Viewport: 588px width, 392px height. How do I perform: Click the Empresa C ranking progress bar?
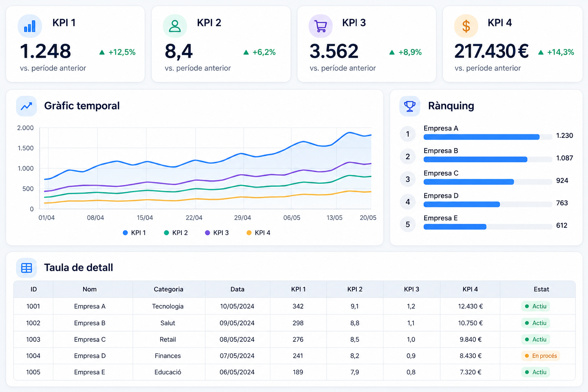pyautogui.click(x=488, y=182)
